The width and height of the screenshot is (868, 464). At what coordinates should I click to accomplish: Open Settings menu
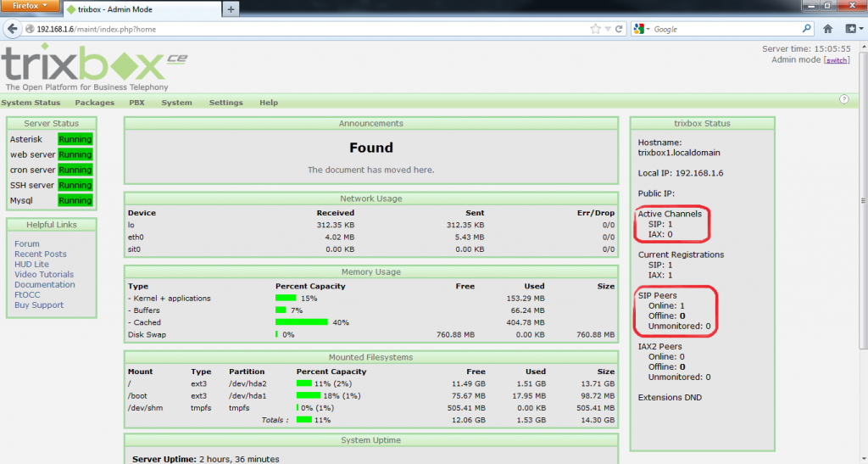[x=225, y=103]
